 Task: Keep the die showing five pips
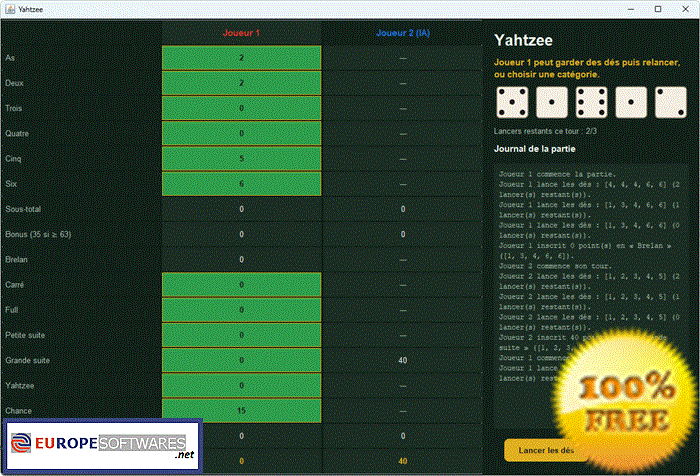pyautogui.click(x=512, y=102)
